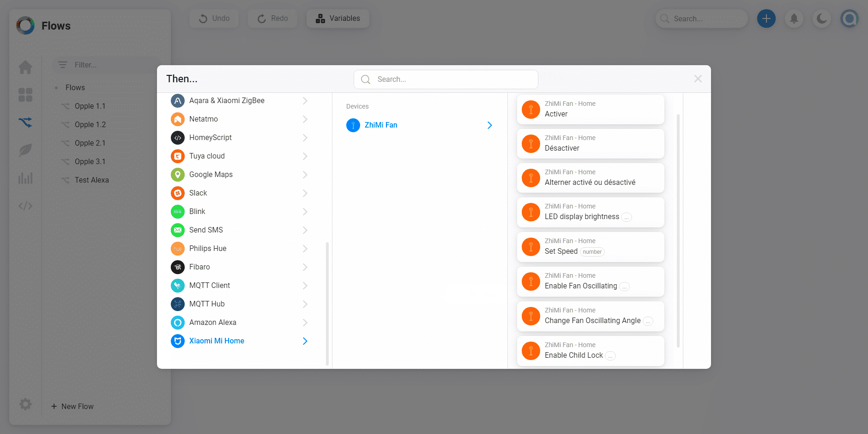Viewport: 868px width, 434px height.
Task: Choose LED display brightness action
Action: point(591,213)
